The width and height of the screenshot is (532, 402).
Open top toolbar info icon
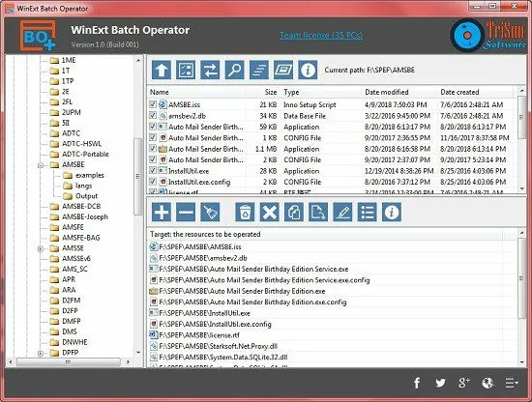[x=308, y=70]
